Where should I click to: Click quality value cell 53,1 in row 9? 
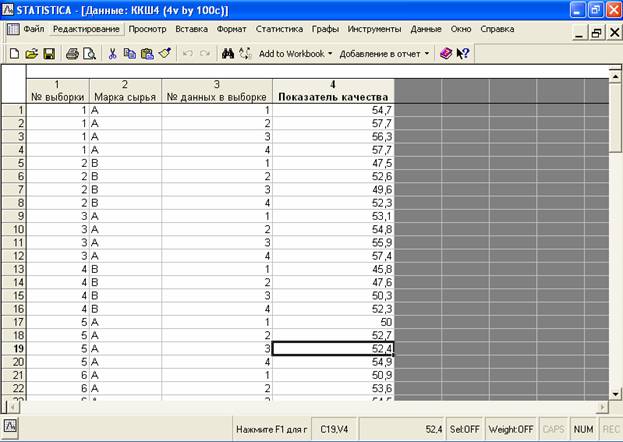[333, 216]
